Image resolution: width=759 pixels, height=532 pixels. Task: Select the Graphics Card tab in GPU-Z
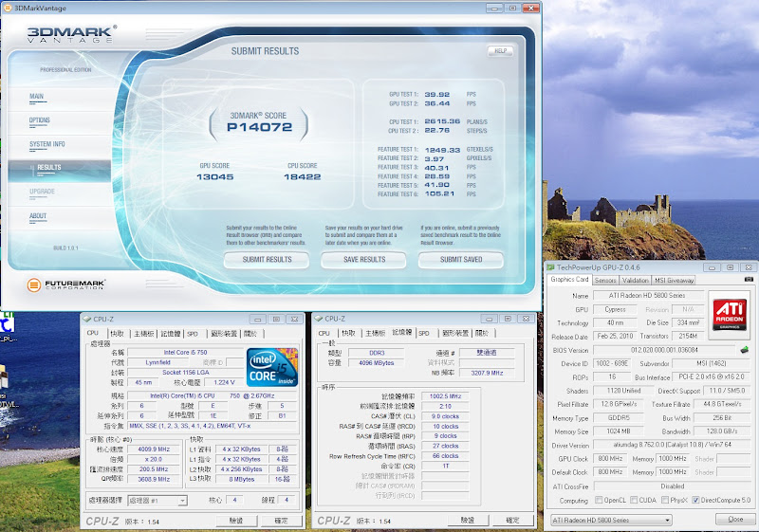click(x=569, y=280)
